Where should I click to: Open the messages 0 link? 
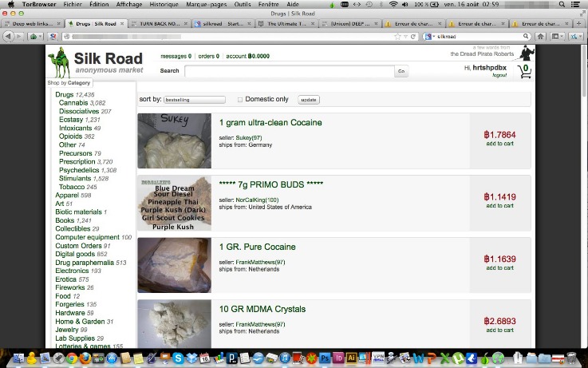click(x=176, y=56)
